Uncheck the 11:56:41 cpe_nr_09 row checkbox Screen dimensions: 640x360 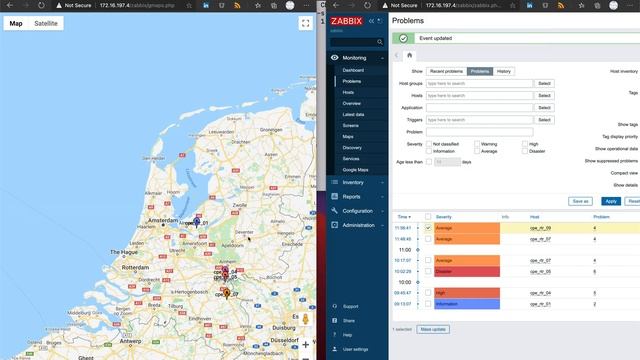click(x=428, y=228)
